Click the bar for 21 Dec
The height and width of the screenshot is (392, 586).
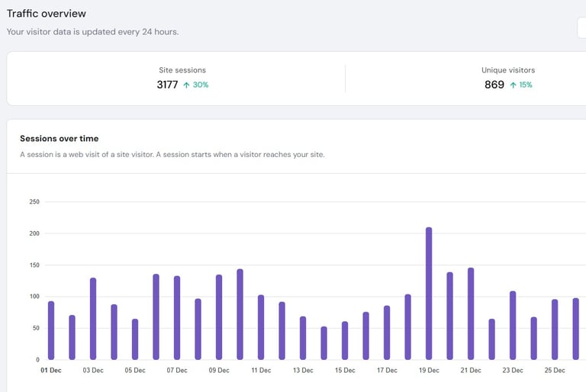point(471,313)
